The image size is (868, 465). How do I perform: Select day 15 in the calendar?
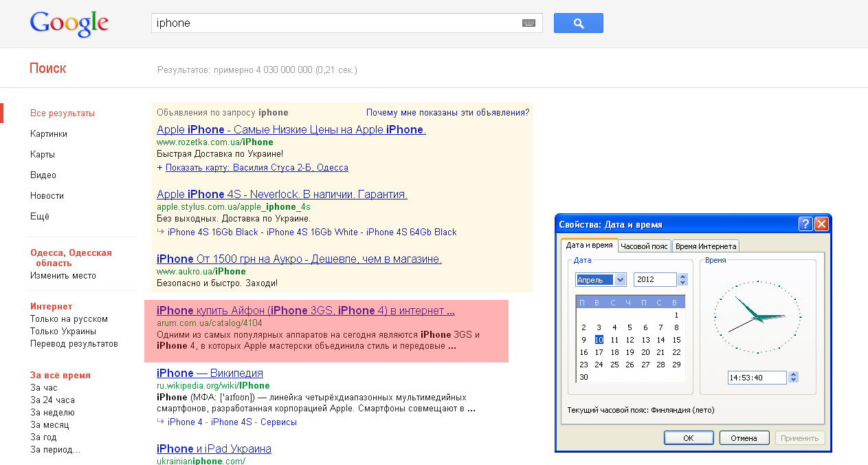[677, 340]
